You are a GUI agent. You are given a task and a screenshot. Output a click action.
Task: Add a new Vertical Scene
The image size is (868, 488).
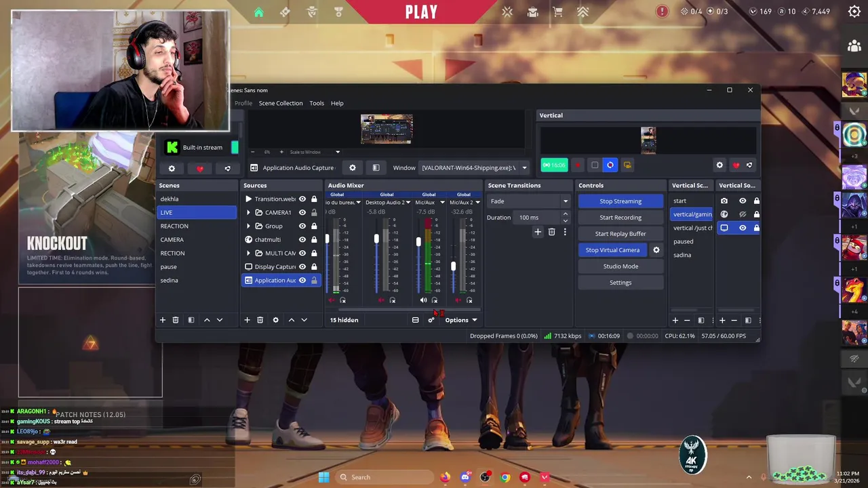(x=675, y=320)
